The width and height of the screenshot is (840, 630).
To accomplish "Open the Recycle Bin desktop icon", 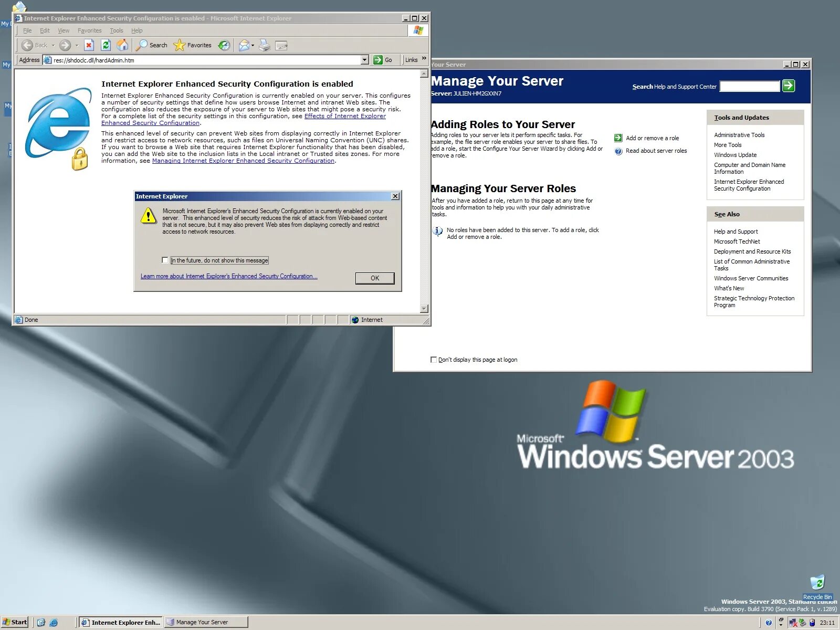I will pos(817,587).
